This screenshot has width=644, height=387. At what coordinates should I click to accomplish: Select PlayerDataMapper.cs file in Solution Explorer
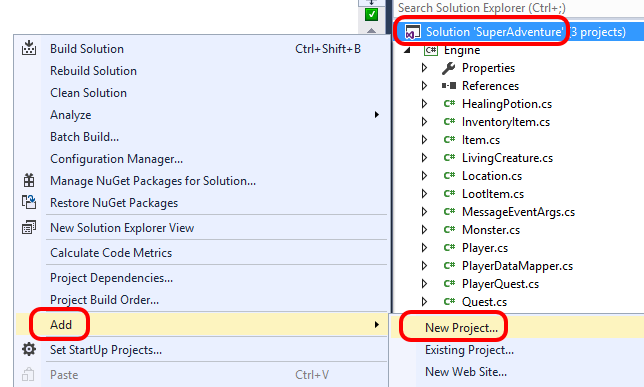pyautogui.click(x=517, y=266)
